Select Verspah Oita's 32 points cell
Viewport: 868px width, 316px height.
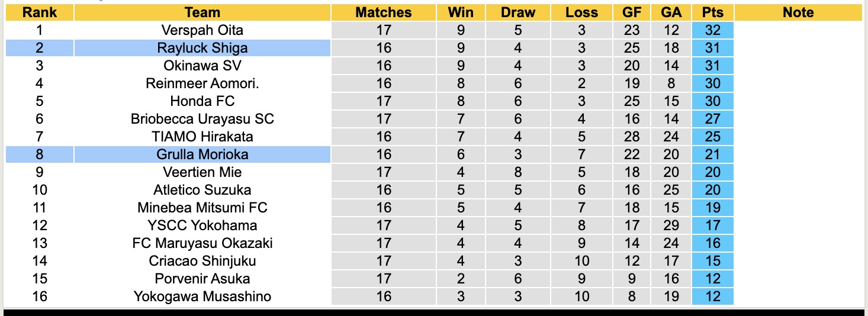[712, 30]
